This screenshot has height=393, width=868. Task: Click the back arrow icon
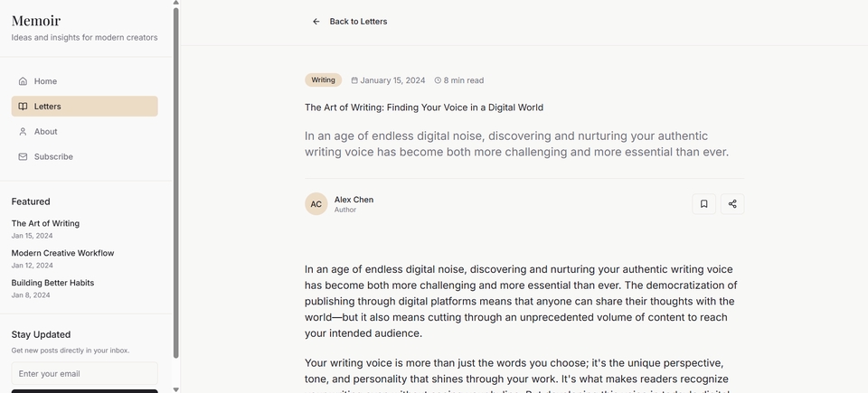point(316,22)
